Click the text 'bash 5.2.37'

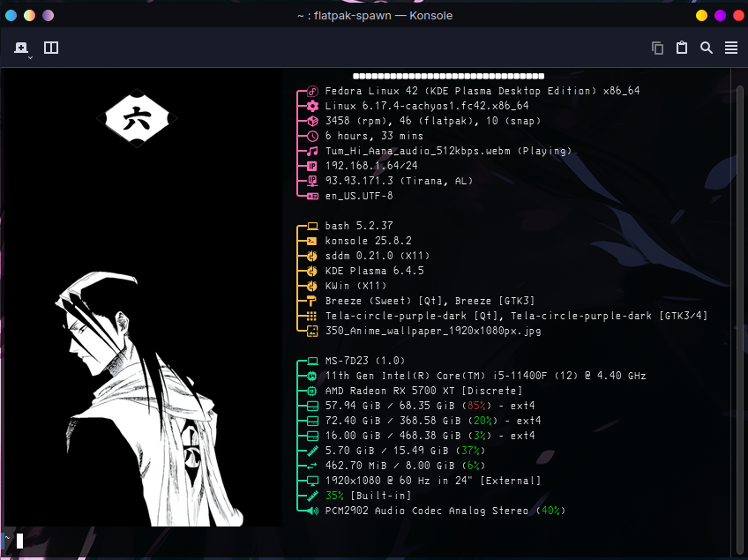(x=359, y=226)
